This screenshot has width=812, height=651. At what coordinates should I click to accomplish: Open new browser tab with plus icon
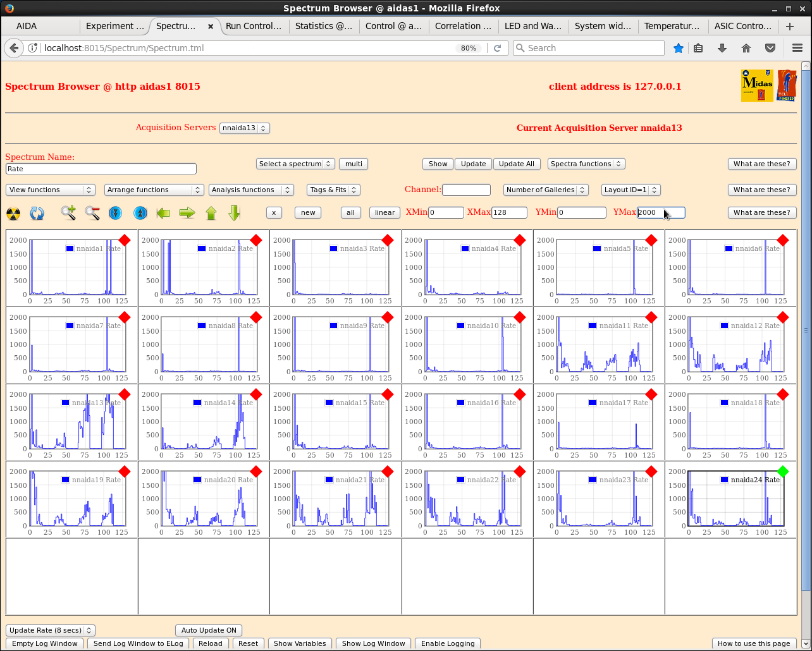click(789, 26)
